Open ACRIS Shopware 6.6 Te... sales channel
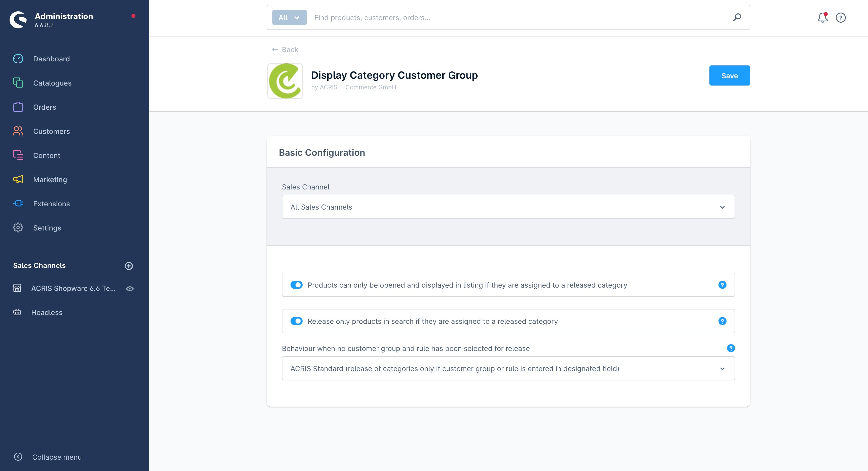 [73, 288]
